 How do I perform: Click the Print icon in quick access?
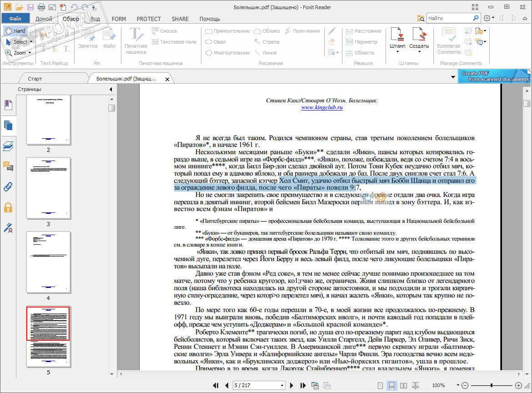(x=41, y=7)
